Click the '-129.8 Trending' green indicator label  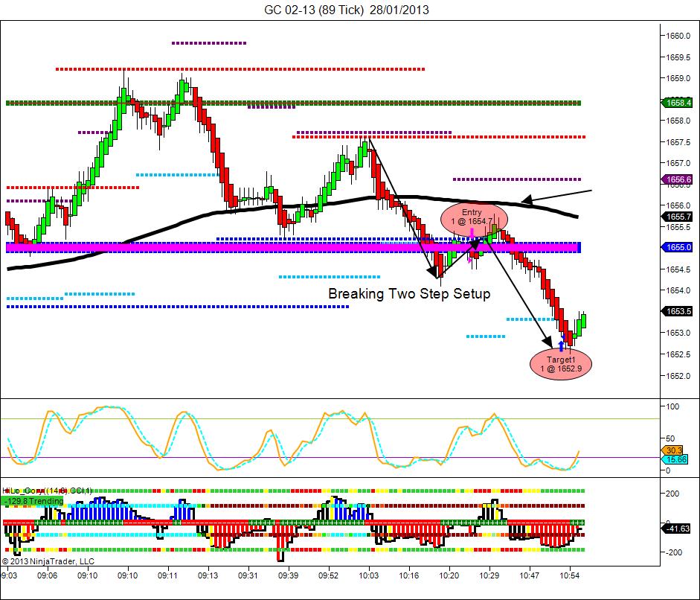tap(32, 501)
